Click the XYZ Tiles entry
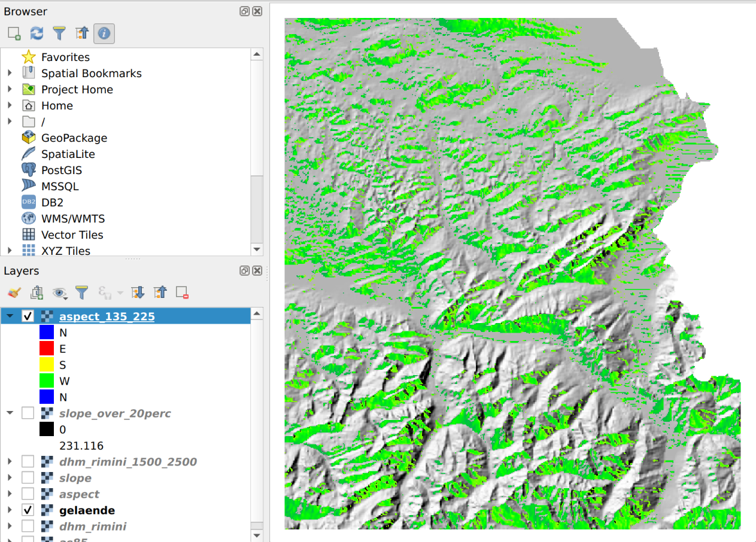This screenshot has width=756, height=542. [65, 251]
